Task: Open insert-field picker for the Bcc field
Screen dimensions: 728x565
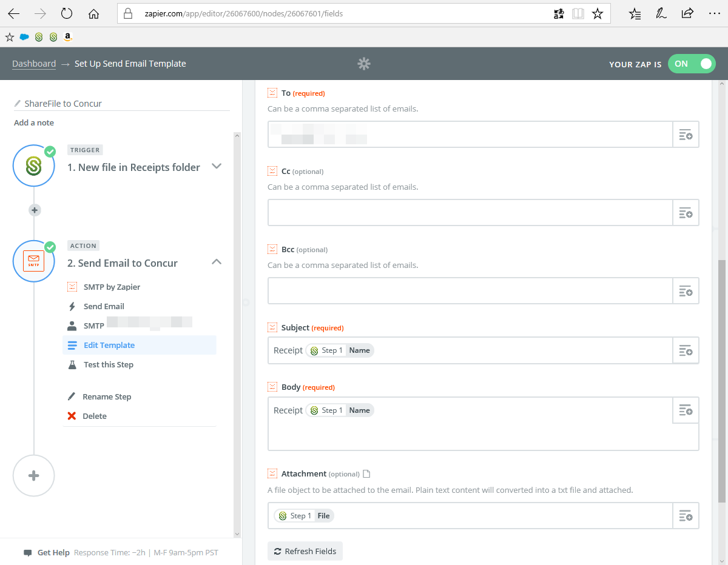Action: pyautogui.click(x=686, y=291)
